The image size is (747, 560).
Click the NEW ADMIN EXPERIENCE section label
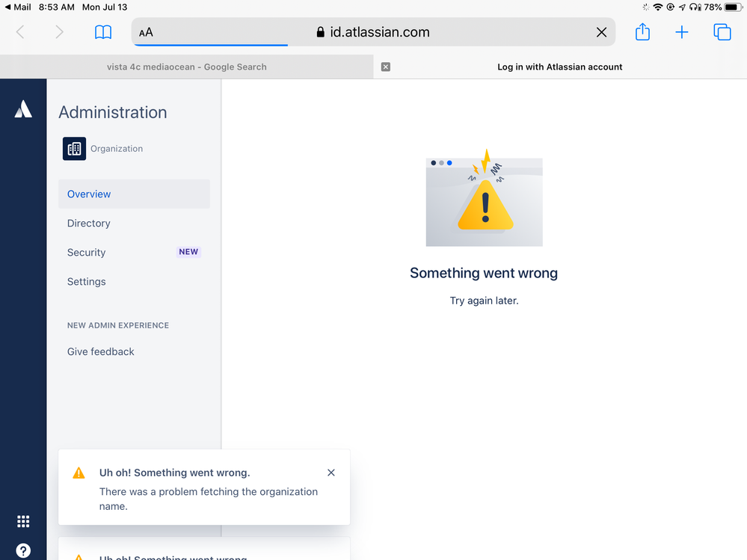[118, 325]
